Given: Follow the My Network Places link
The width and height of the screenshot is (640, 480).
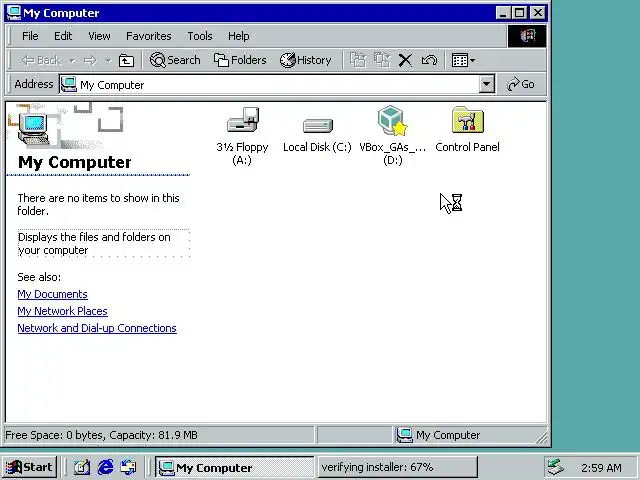Looking at the screenshot, I should click(62, 311).
